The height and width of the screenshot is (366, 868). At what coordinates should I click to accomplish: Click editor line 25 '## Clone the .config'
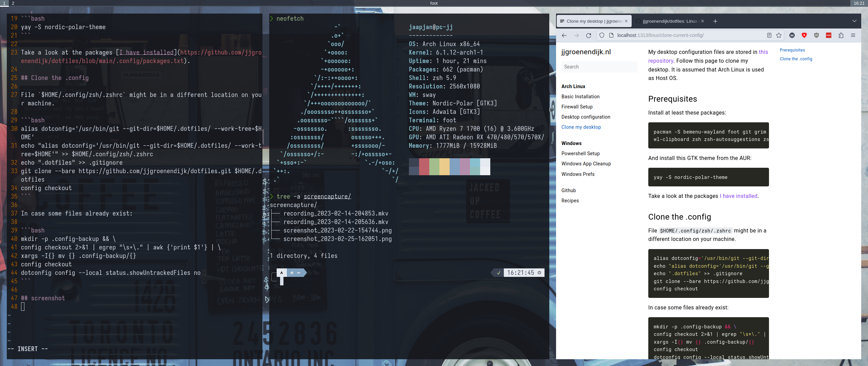pos(55,78)
